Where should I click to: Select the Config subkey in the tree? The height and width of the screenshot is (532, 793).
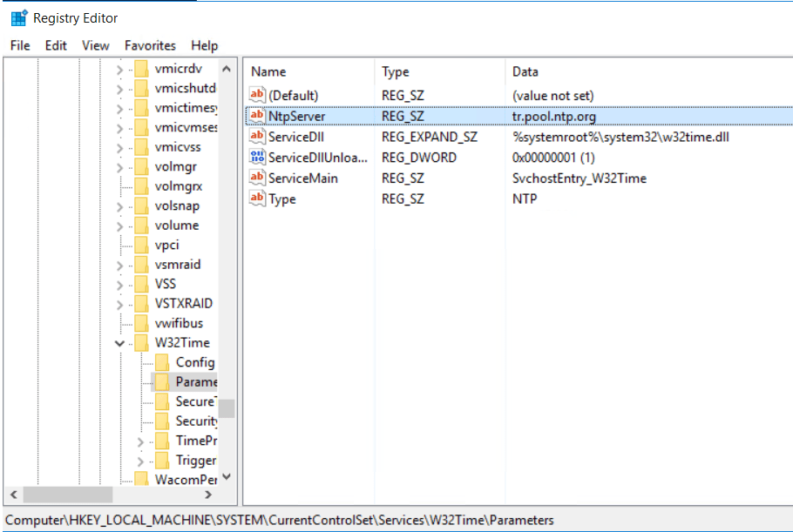(194, 362)
